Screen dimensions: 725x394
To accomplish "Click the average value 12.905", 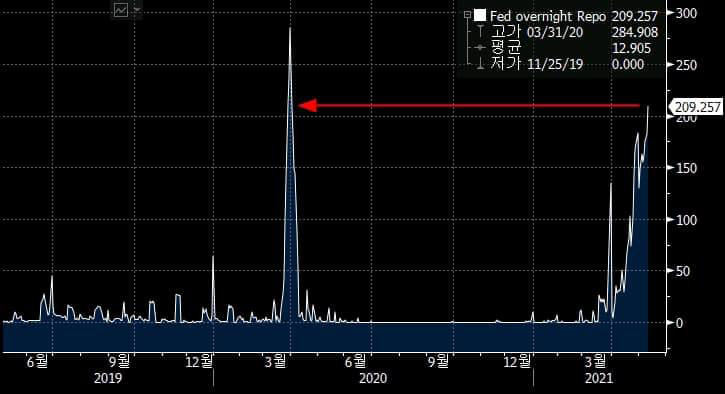I will 632,48.
